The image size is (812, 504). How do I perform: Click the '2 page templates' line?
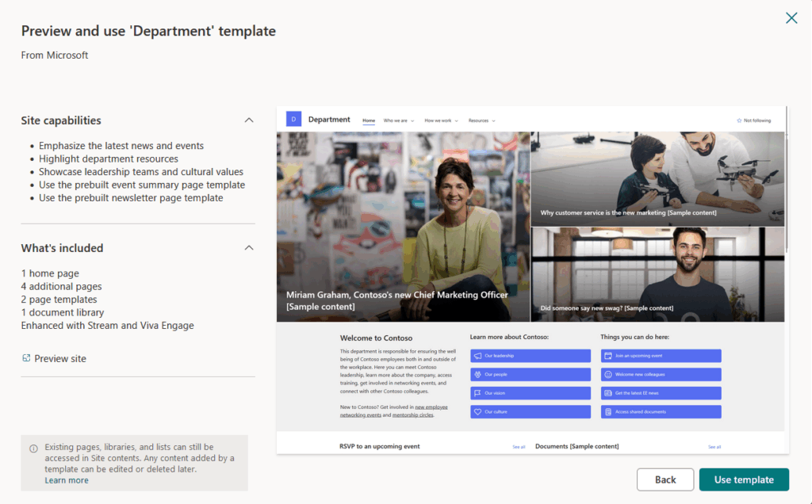tap(59, 300)
